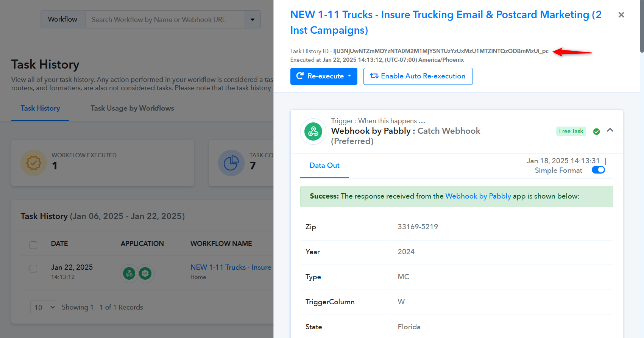Image resolution: width=644 pixels, height=338 pixels.
Task: Click the APPLICATION column header
Action: [x=142, y=244]
